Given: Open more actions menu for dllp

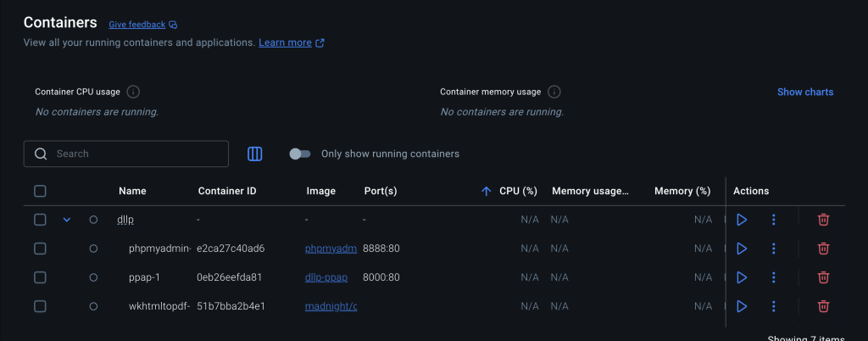Looking at the screenshot, I should 773,220.
